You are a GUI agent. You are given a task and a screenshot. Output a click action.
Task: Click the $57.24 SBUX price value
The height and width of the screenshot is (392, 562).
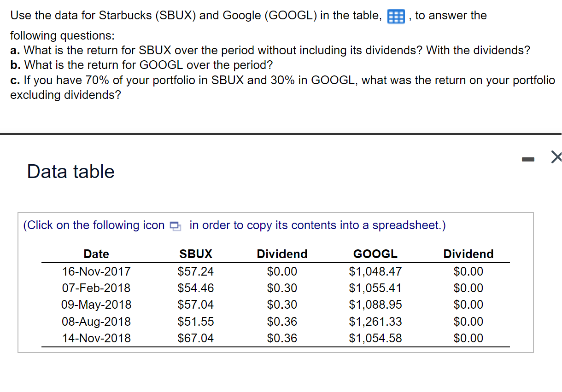[x=196, y=271]
